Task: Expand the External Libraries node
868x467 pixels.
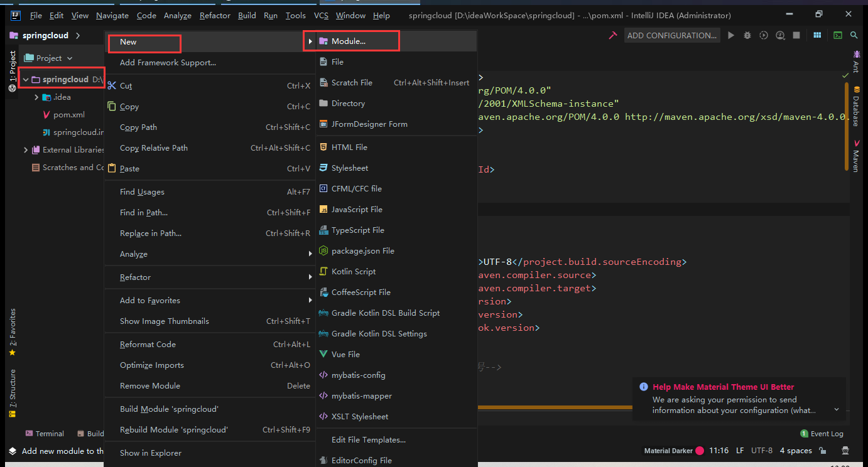Action: click(x=26, y=150)
